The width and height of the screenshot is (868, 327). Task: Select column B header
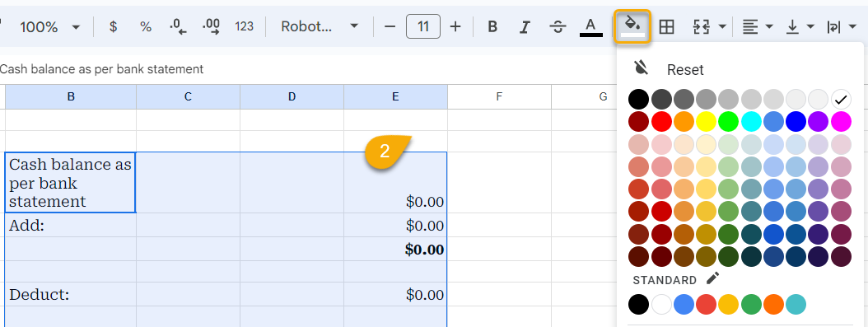(71, 97)
